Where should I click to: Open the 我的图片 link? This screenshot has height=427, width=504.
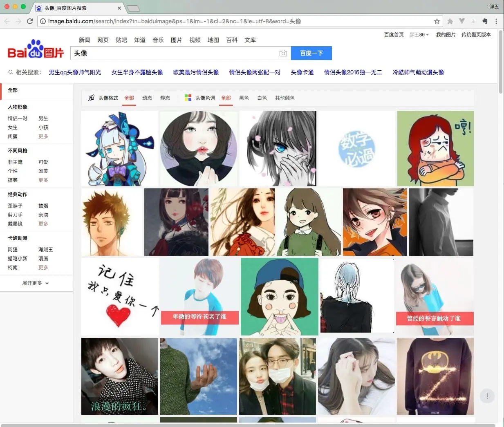pos(446,35)
